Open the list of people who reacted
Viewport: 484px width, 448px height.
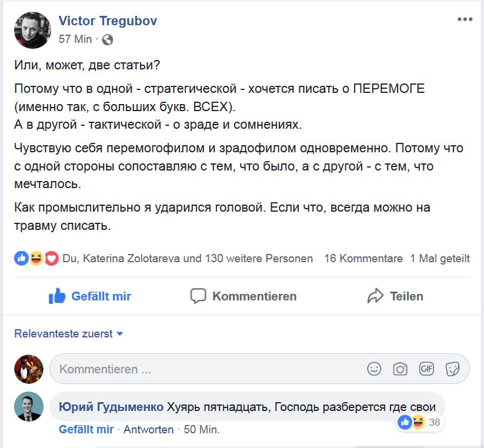[x=188, y=258]
